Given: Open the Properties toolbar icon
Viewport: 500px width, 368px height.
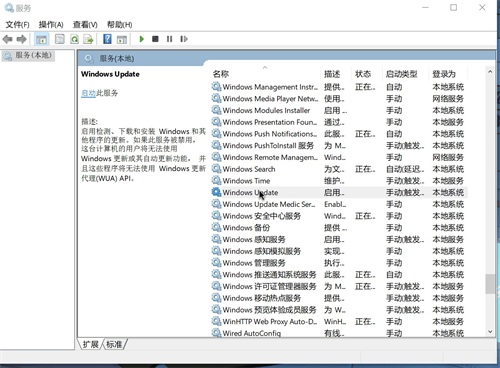Looking at the screenshot, I should coord(60,39).
